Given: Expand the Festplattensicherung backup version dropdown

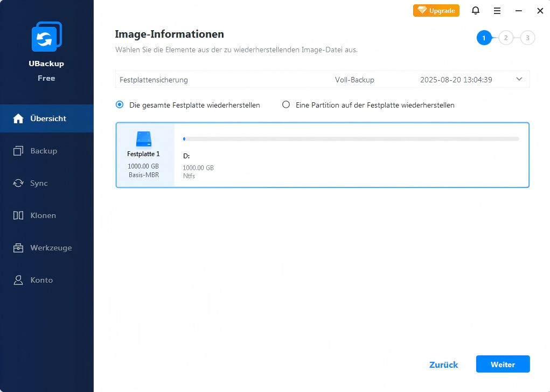Looking at the screenshot, I should point(519,79).
